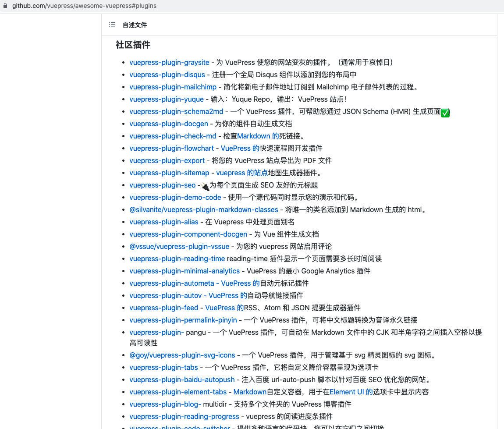Viewport: 504px width, 429px height.
Task: Click the text '为你的组件自动生成文档'
Action: 254,124
